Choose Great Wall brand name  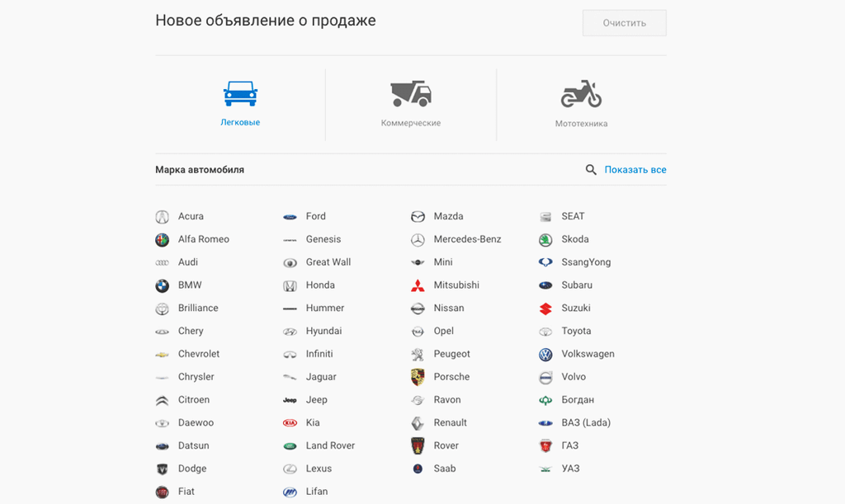[328, 262]
